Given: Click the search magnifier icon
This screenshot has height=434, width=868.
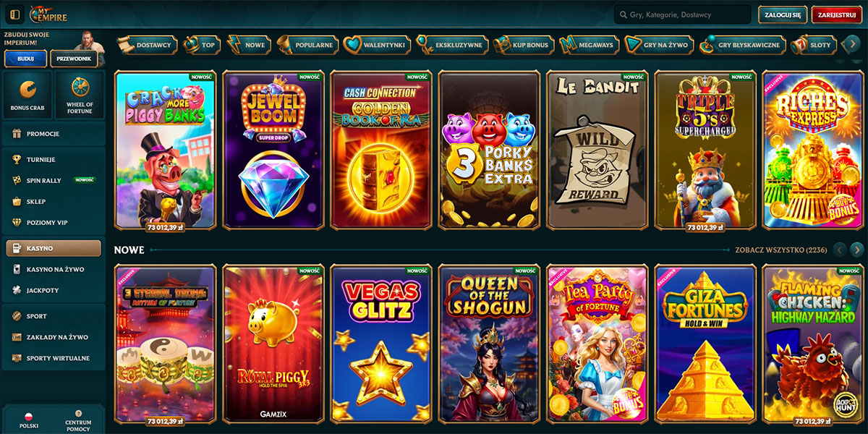Looking at the screenshot, I should click(x=622, y=14).
